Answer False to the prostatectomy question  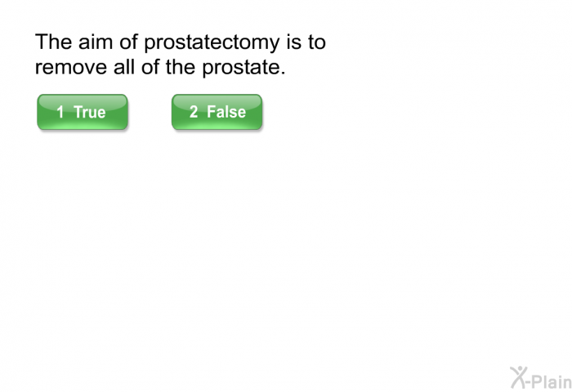pyautogui.click(x=217, y=112)
